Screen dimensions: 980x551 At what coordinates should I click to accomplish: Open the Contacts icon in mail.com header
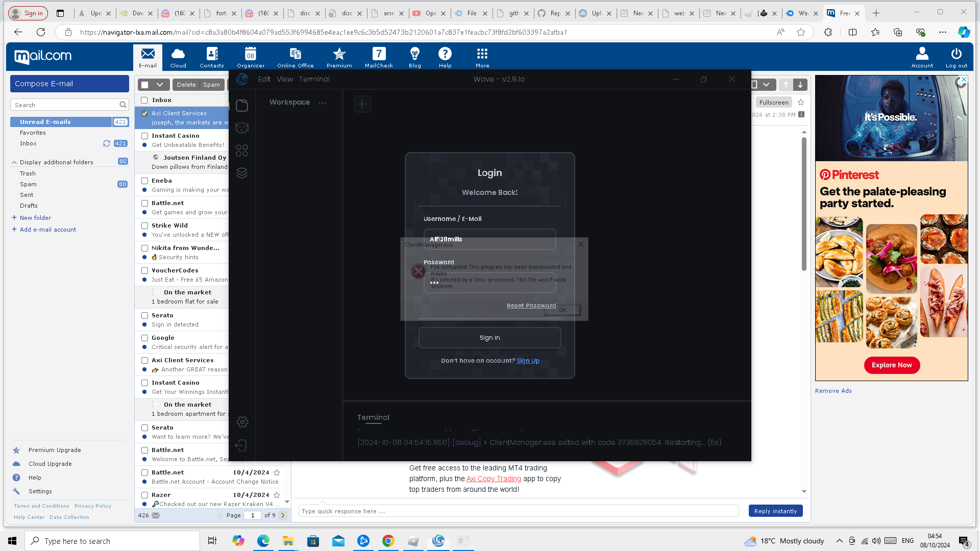coord(212,57)
